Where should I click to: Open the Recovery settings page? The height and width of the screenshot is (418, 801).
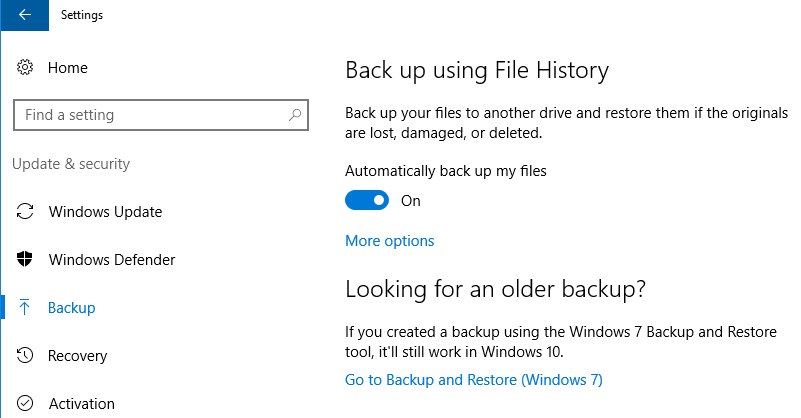point(77,356)
